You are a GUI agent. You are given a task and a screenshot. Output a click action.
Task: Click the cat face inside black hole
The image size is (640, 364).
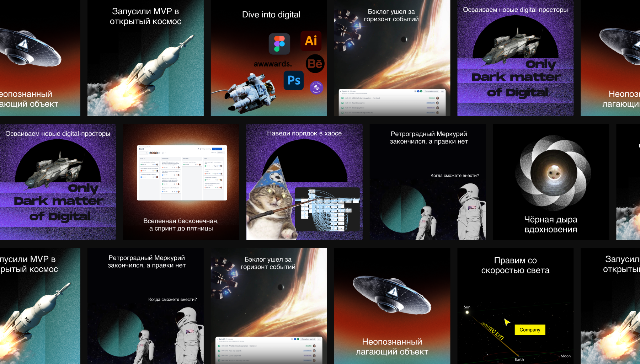[554, 173]
